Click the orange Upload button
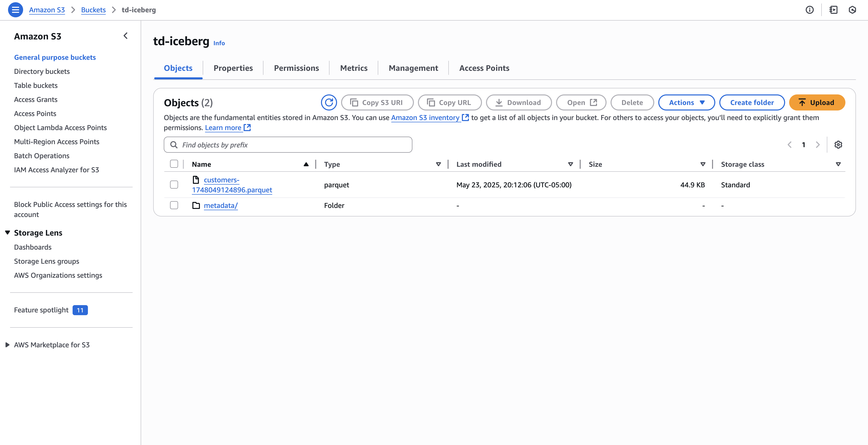 point(817,102)
